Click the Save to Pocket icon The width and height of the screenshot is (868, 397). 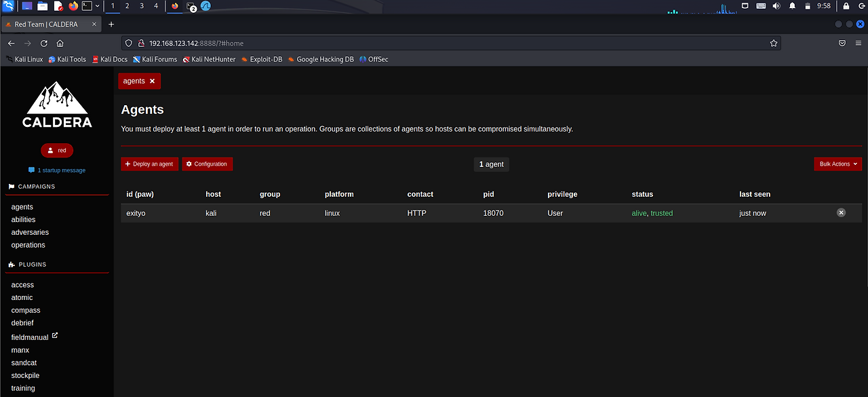[x=842, y=43]
